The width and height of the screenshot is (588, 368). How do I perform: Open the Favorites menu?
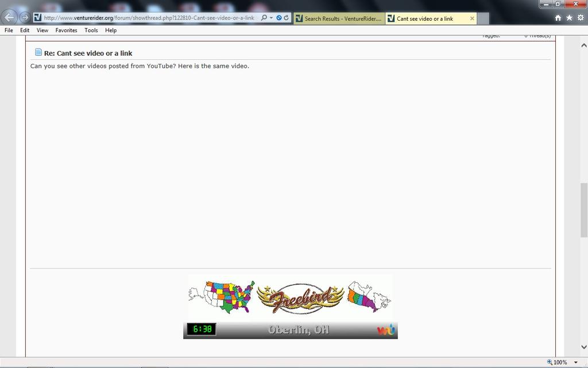pyautogui.click(x=66, y=30)
